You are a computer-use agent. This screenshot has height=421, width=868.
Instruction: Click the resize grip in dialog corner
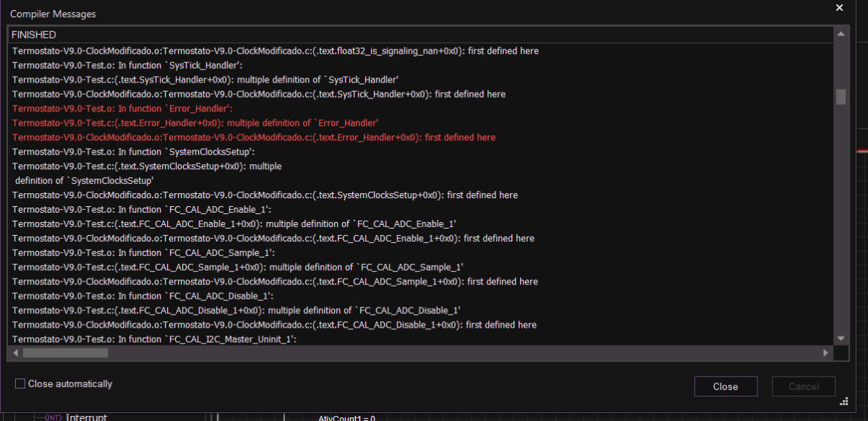pos(843,402)
